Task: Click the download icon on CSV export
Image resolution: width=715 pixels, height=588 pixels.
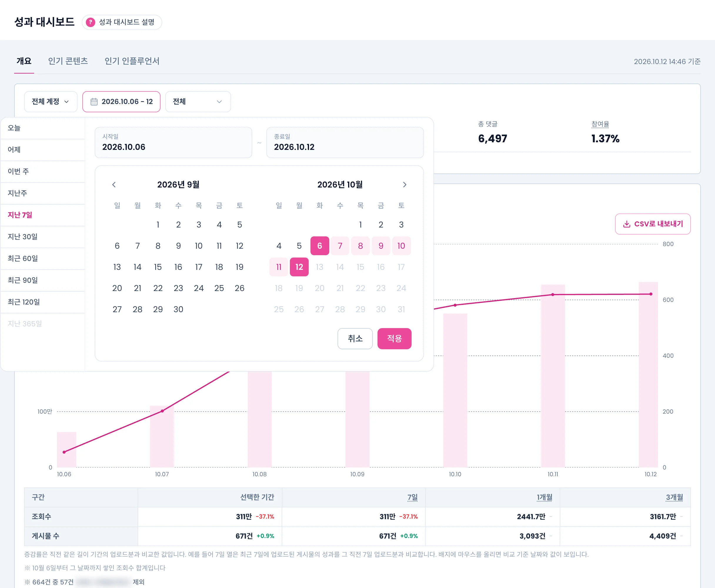Action: 627,224
